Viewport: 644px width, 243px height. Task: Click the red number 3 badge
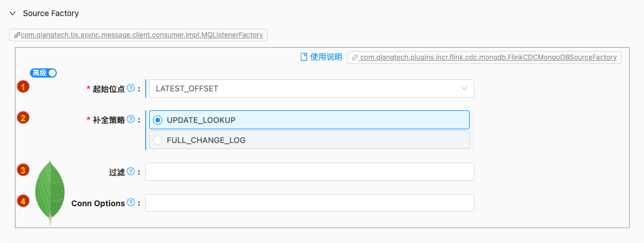[x=23, y=170]
